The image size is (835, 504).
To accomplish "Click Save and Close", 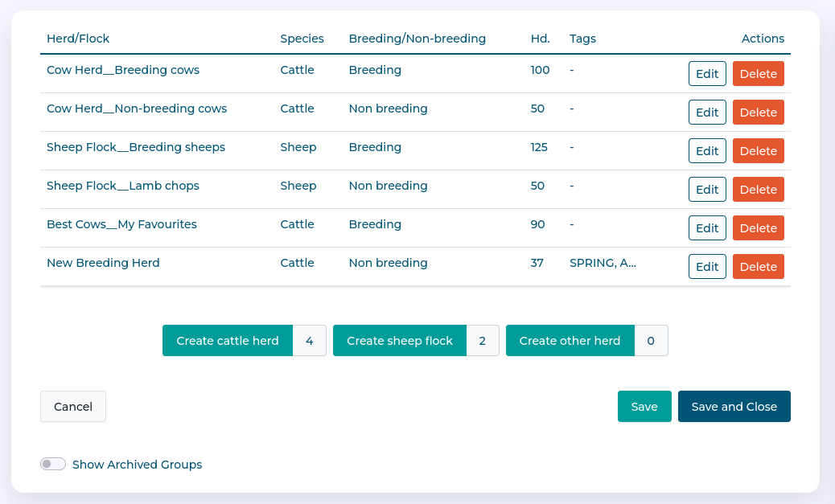I will [734, 407].
